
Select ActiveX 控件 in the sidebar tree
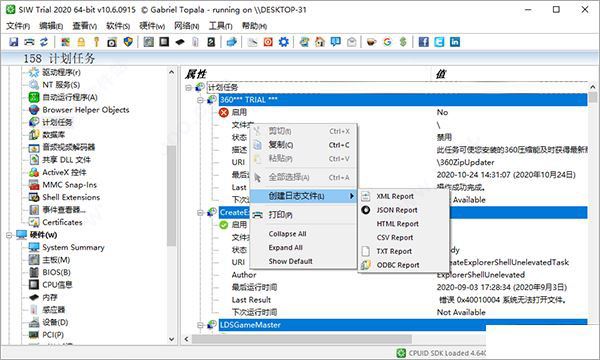(x=64, y=172)
